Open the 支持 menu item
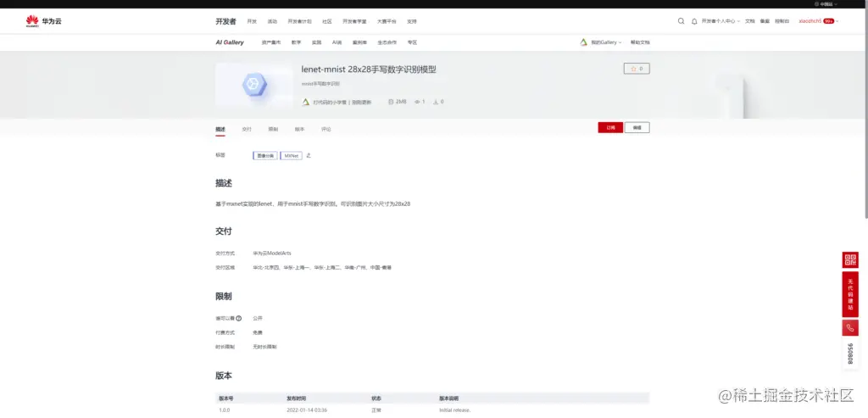The width and height of the screenshot is (868, 418). tap(412, 21)
